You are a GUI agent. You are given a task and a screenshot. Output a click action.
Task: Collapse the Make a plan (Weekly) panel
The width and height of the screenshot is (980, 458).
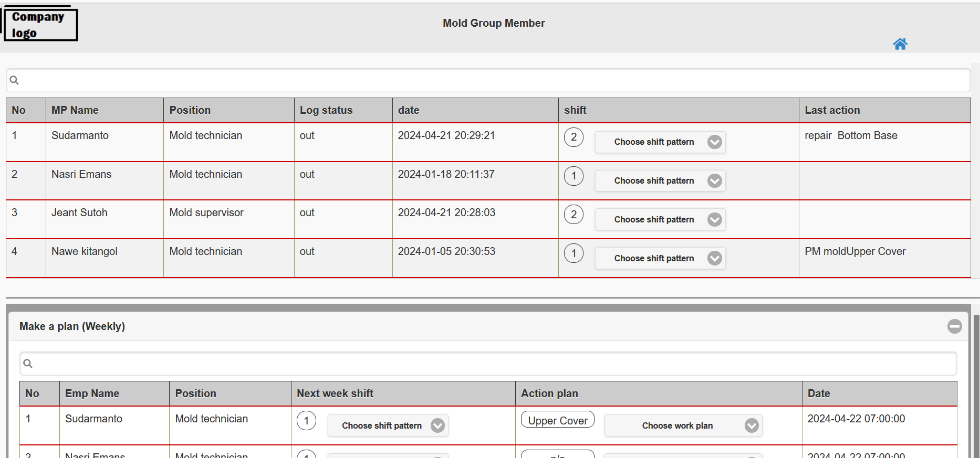point(954,326)
